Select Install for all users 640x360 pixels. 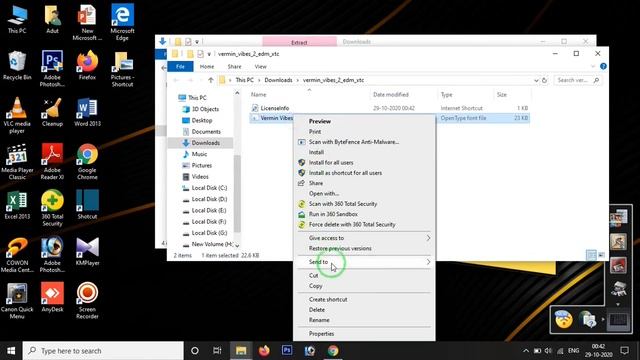click(364, 162)
